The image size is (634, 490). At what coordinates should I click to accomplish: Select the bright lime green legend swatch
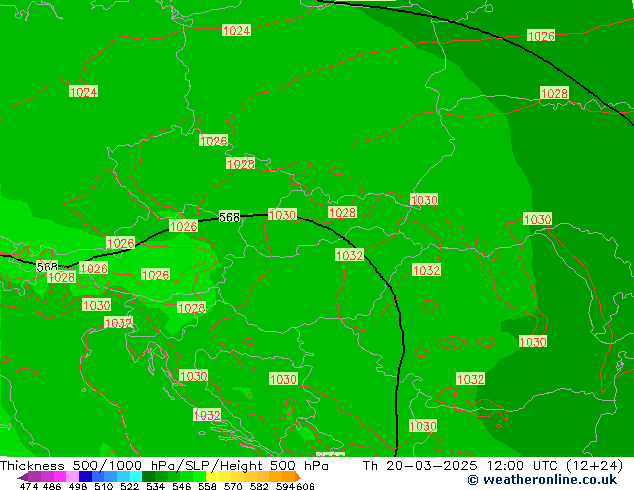coord(199,476)
